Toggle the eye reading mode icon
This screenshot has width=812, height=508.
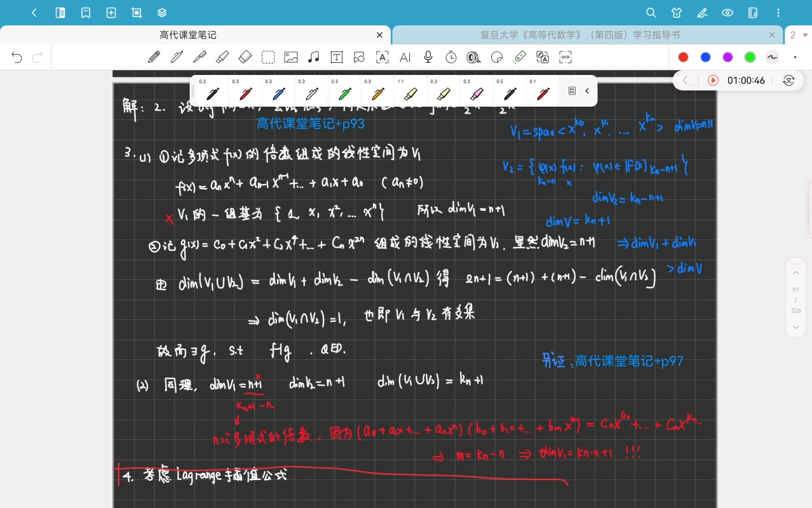(x=727, y=13)
